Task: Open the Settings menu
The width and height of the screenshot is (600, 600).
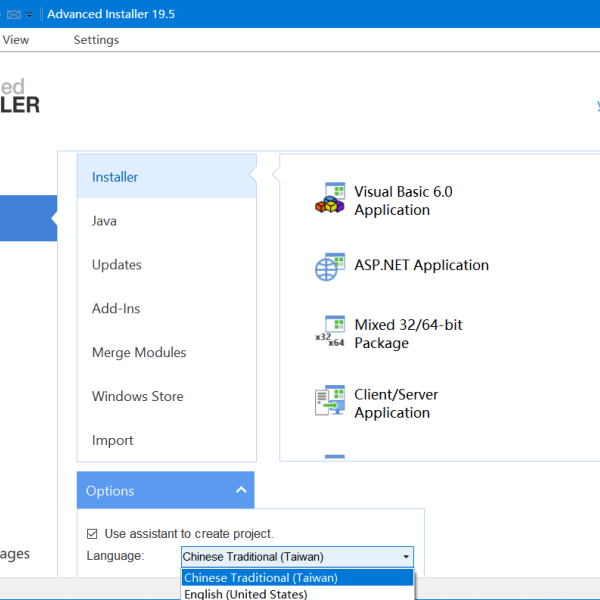Action: [96, 40]
